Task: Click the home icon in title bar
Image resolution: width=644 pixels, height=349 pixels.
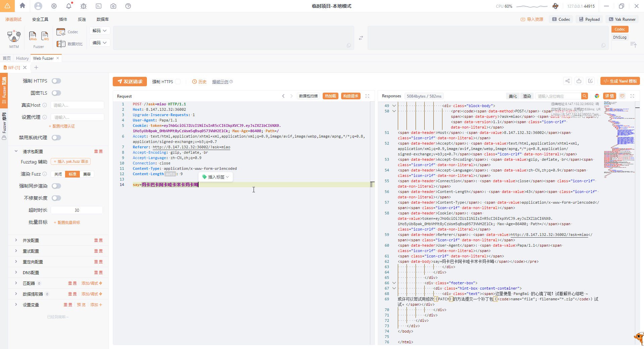Action: click(22, 6)
